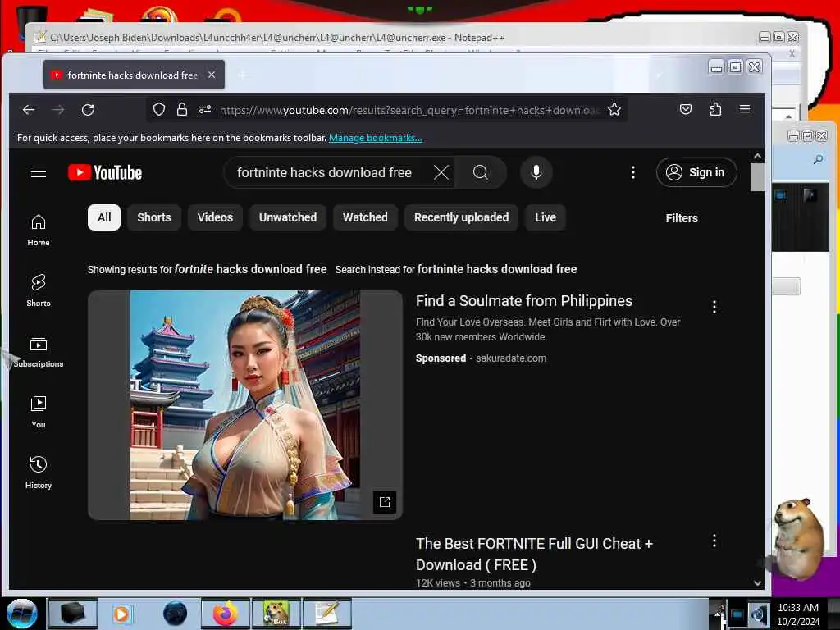Open options menu for the sponsored ad
This screenshot has height=630, width=840.
point(714,307)
